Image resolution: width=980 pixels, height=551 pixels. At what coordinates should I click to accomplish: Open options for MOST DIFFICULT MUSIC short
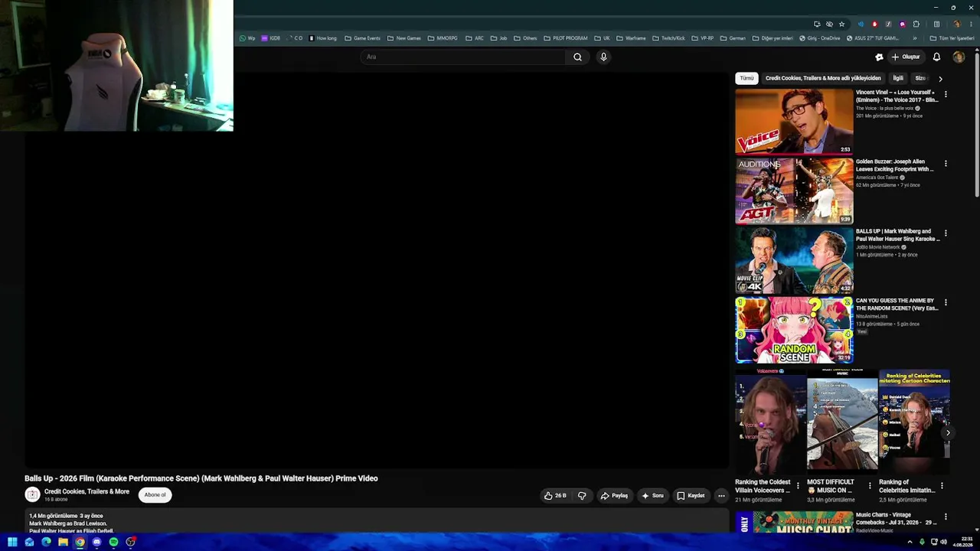coord(870,486)
